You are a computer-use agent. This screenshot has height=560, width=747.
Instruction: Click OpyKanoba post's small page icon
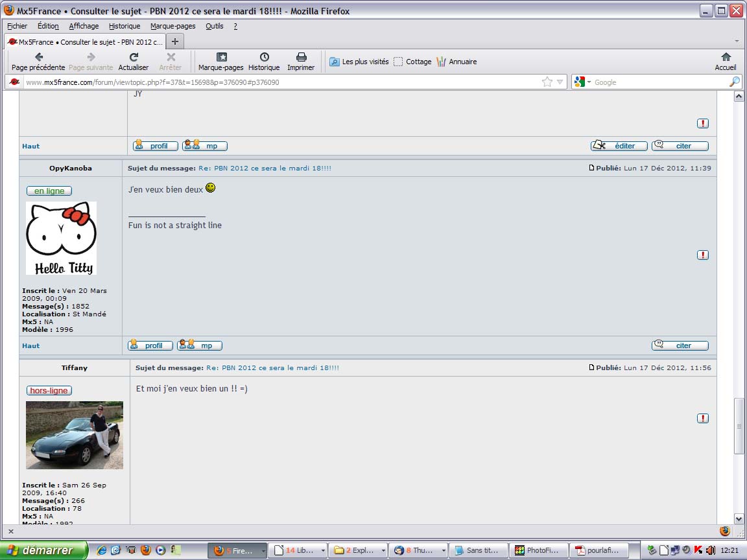tap(591, 168)
